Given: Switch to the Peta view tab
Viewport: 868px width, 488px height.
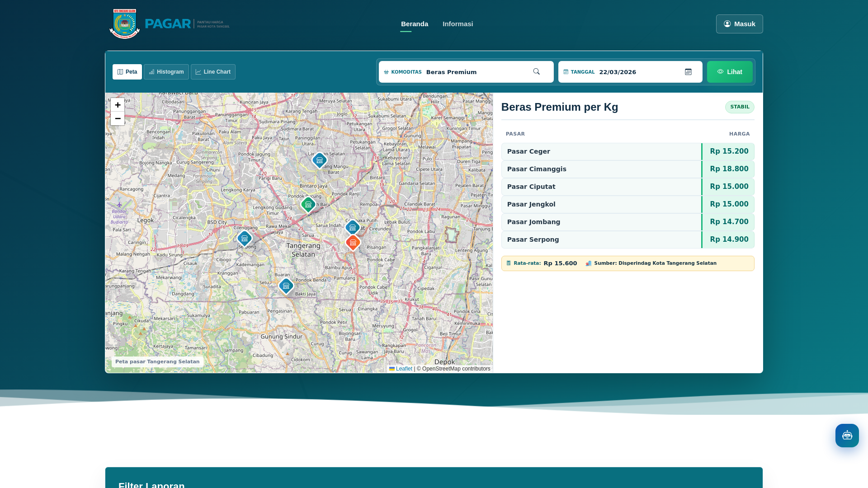Looking at the screenshot, I should pos(127,72).
